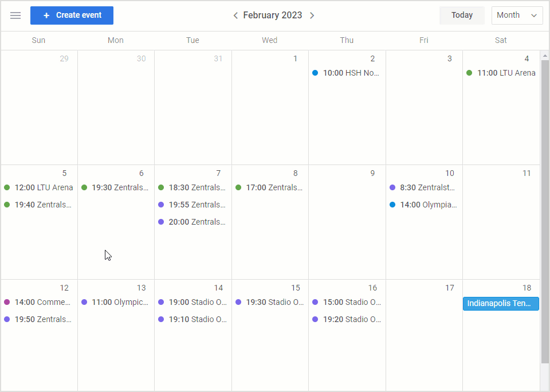Click the purple dot on the 8:30 Zentralst event
The width and height of the screenshot is (550, 392).
(392, 187)
